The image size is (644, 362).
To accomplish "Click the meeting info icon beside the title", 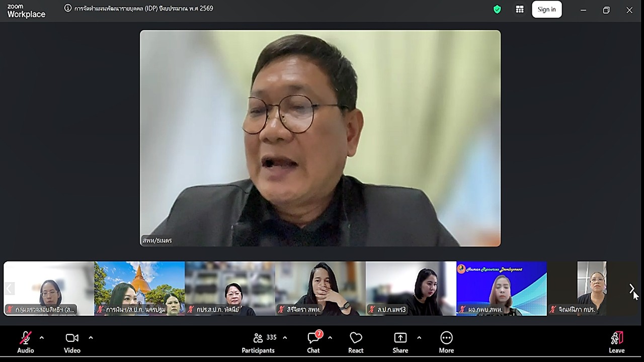I will [67, 8].
